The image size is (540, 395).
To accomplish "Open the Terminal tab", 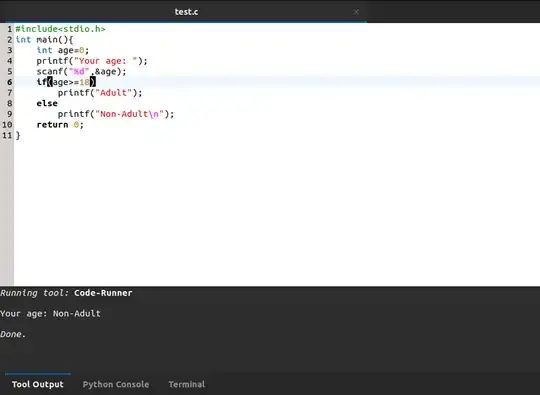I will point(187,384).
